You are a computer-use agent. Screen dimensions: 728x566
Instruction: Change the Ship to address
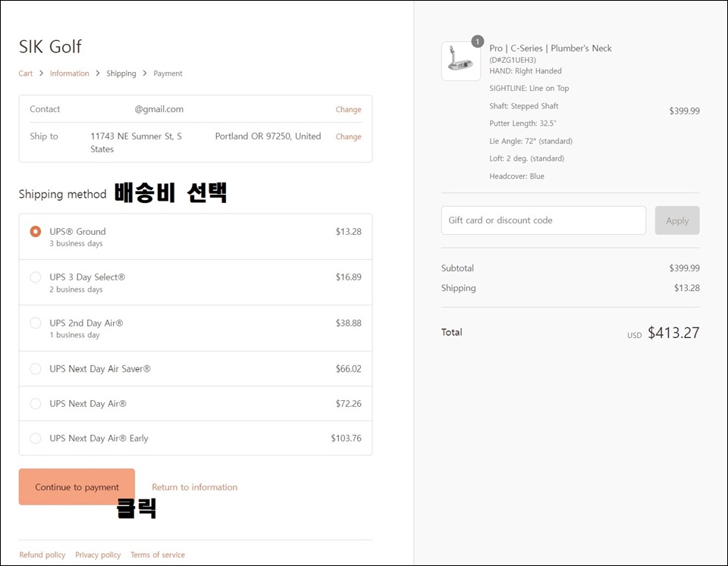coord(348,137)
